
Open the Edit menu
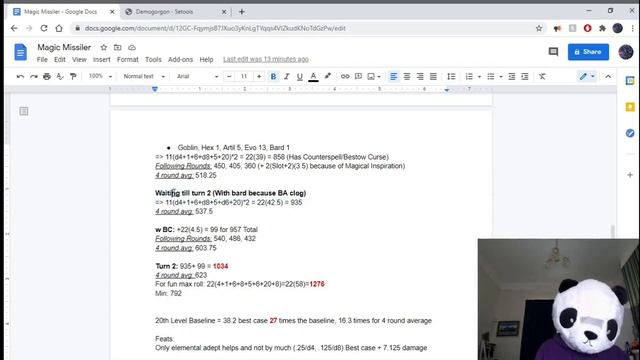pos(60,60)
